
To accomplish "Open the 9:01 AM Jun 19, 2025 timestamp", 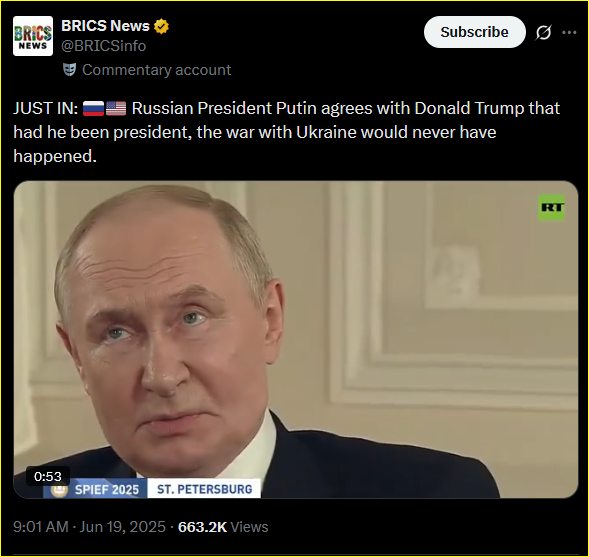I will (x=89, y=527).
